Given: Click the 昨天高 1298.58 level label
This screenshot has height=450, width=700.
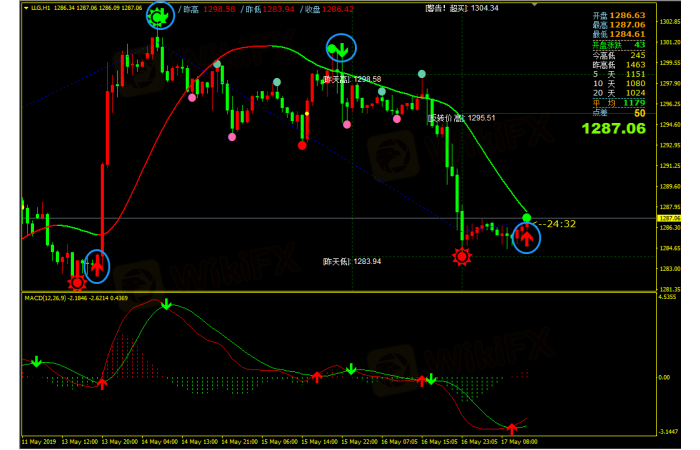Looking at the screenshot, I should (x=352, y=79).
